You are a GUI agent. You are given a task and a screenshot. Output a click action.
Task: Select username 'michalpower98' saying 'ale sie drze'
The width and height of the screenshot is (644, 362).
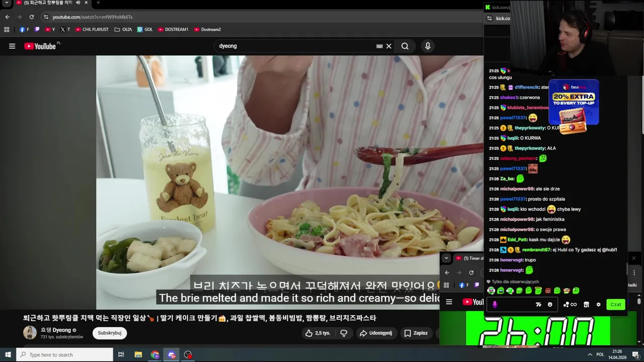[517, 189]
